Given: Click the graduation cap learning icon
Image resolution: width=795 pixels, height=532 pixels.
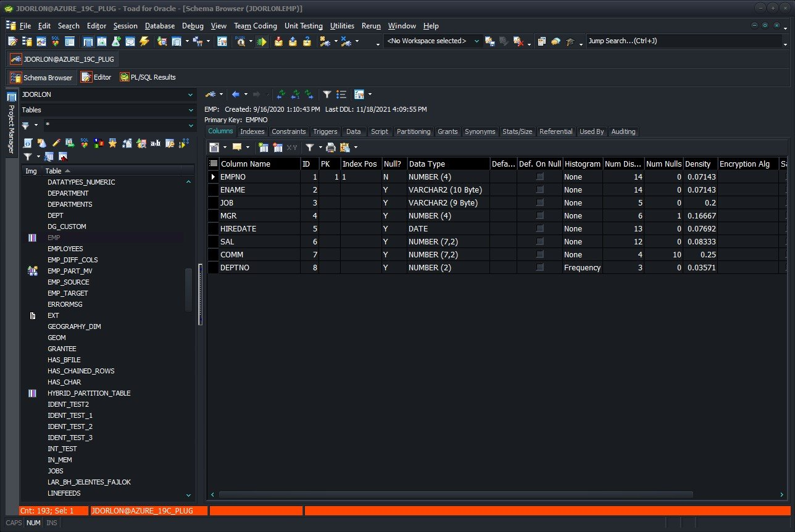Looking at the screenshot, I should 570,41.
